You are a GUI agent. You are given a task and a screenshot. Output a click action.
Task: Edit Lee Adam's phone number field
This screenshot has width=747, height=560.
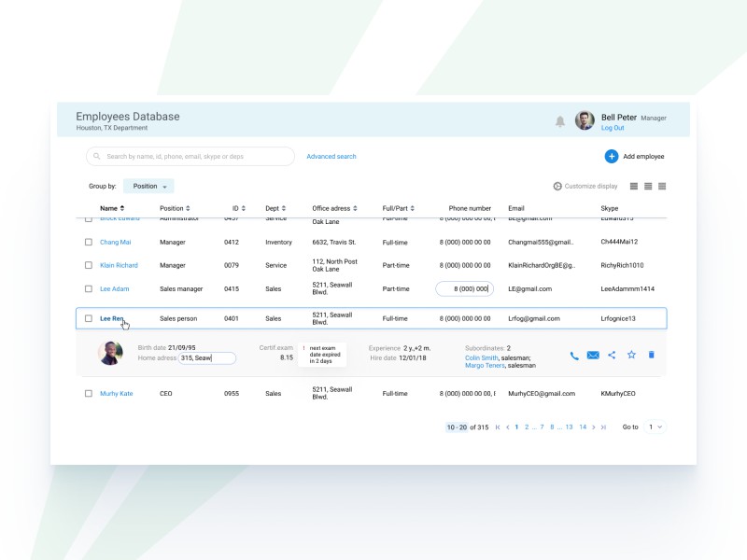464,288
